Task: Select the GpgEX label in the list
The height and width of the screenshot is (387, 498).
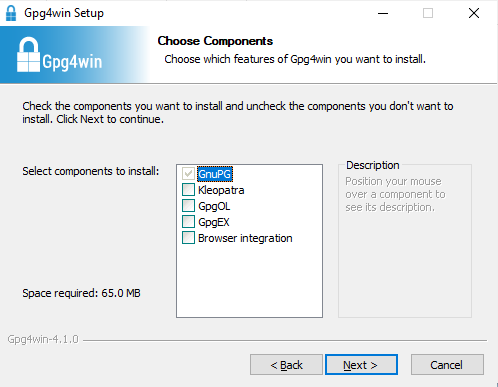Action: click(x=214, y=222)
